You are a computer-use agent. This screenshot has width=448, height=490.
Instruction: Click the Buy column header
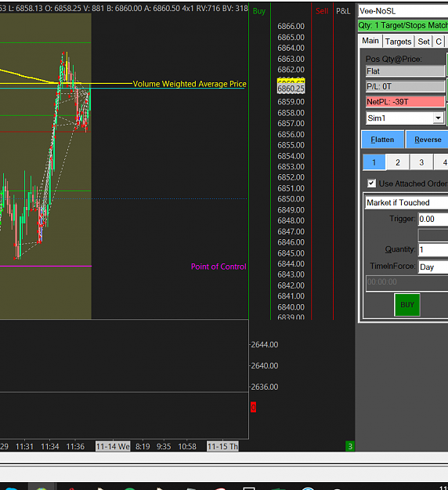pos(259,11)
